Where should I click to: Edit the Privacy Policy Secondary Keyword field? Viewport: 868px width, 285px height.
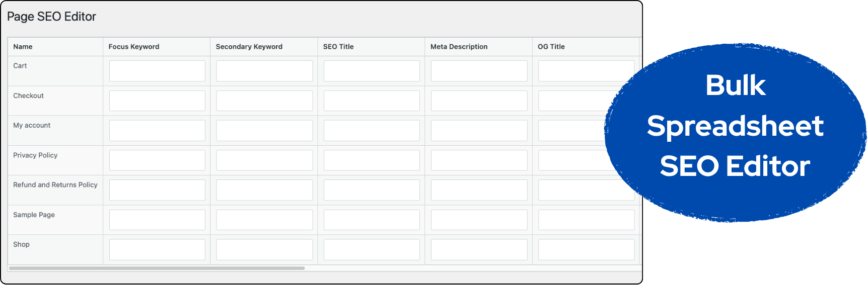(x=264, y=160)
